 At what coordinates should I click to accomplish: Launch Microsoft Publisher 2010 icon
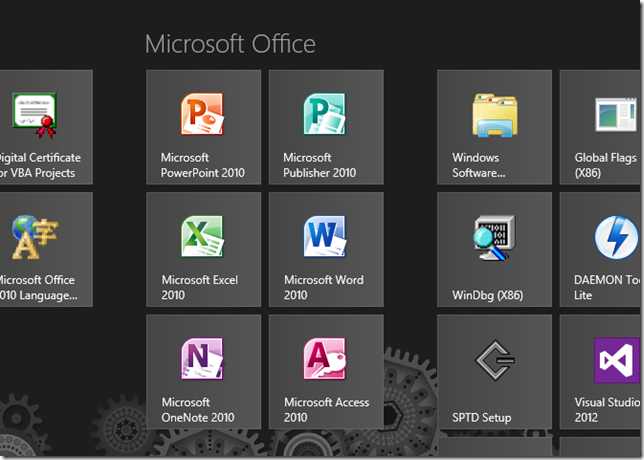pyautogui.click(x=325, y=114)
